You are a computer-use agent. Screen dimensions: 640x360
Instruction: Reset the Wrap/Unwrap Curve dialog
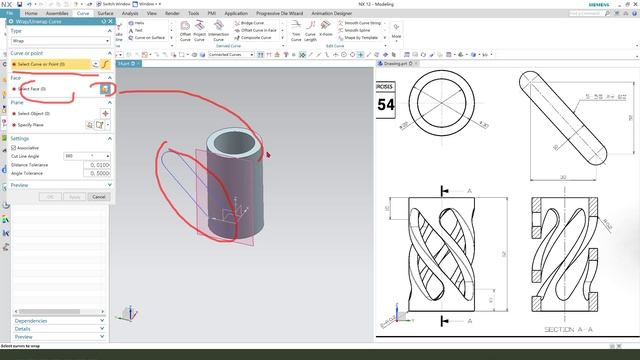104,21
